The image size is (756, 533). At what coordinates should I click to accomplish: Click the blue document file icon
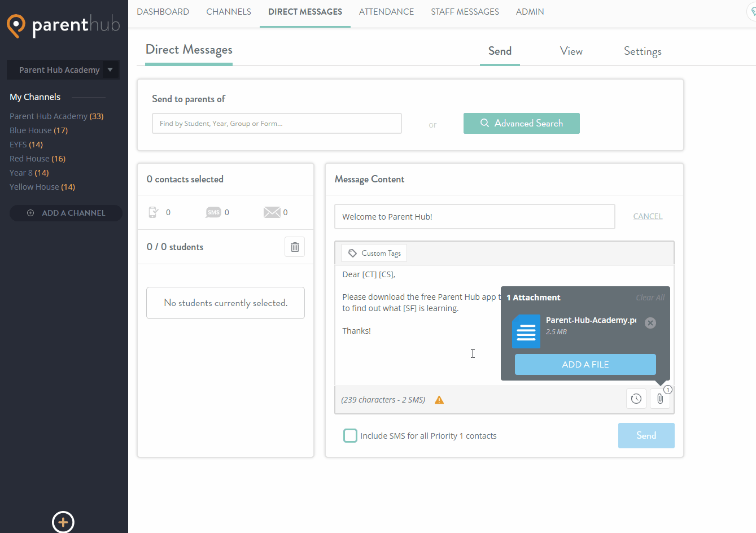click(x=526, y=331)
